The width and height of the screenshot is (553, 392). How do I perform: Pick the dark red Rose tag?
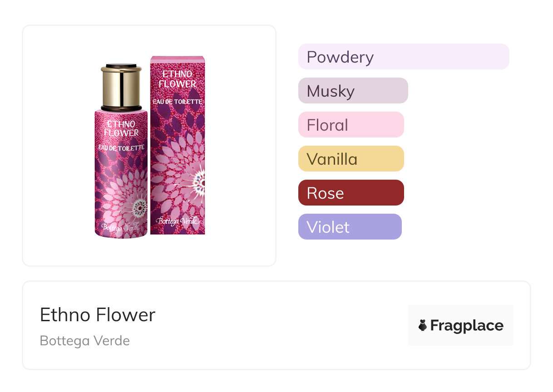351,193
